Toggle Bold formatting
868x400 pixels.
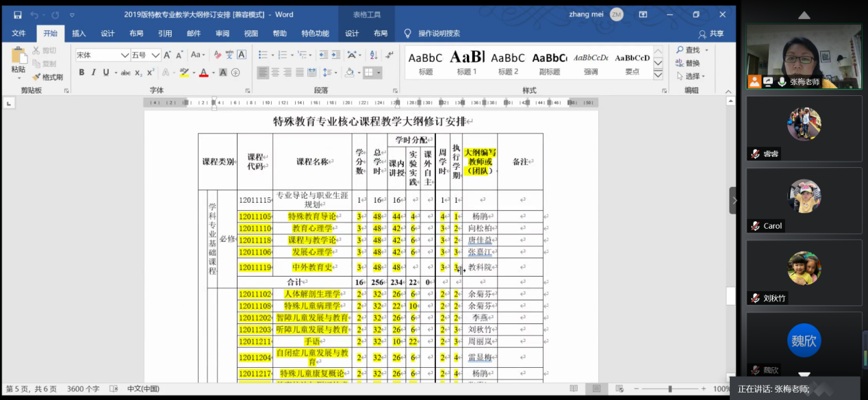[81, 73]
